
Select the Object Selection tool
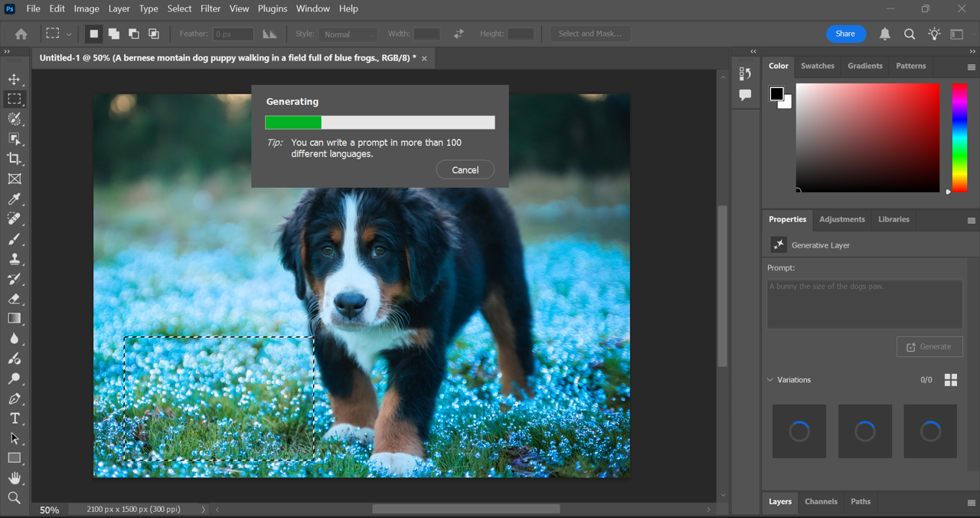click(15, 139)
